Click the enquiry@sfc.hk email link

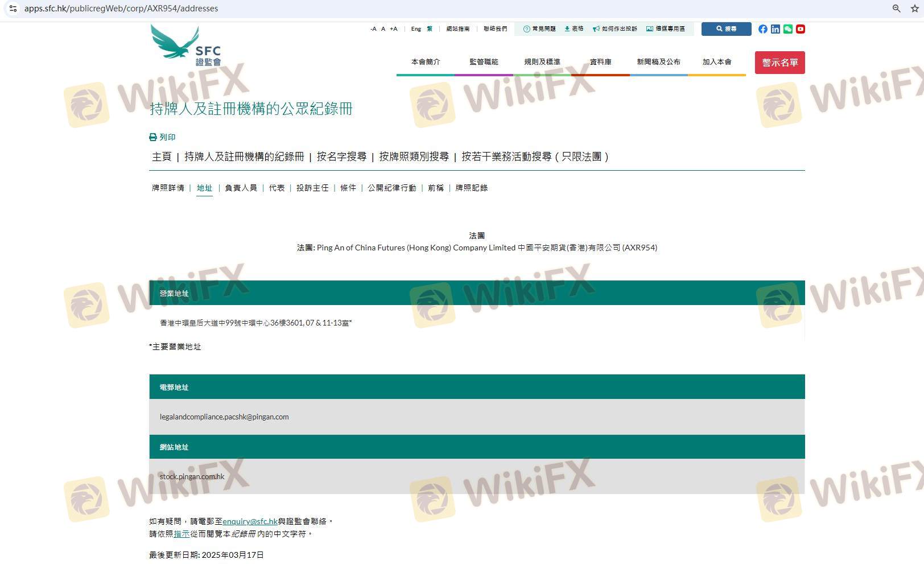[x=250, y=521]
